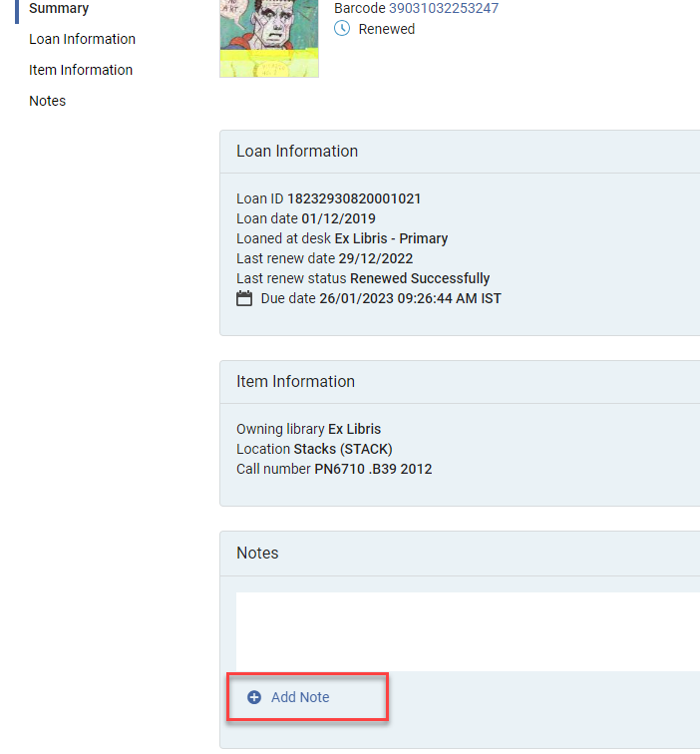Image resolution: width=700 pixels, height=754 pixels.
Task: Go to Loan Information in left navigation
Action: pos(82,39)
